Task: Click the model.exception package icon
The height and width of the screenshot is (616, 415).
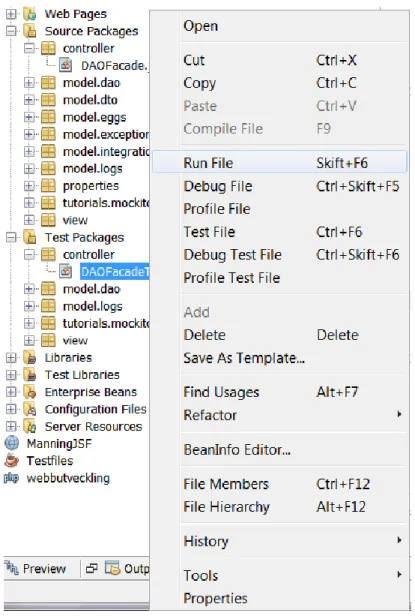Action: (48, 134)
